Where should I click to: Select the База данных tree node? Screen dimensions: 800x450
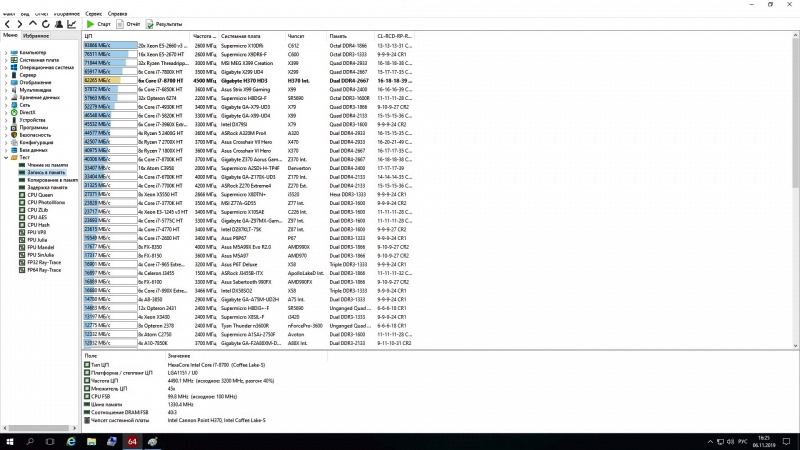pos(33,150)
